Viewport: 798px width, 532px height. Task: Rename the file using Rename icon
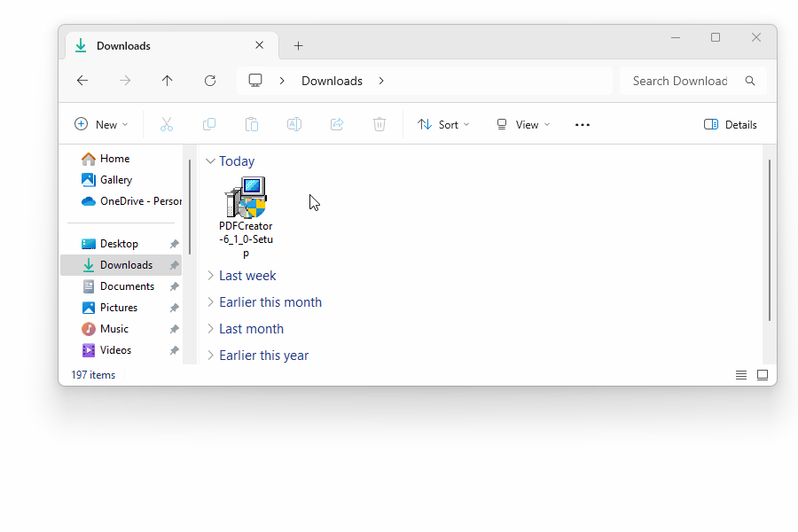(x=294, y=124)
